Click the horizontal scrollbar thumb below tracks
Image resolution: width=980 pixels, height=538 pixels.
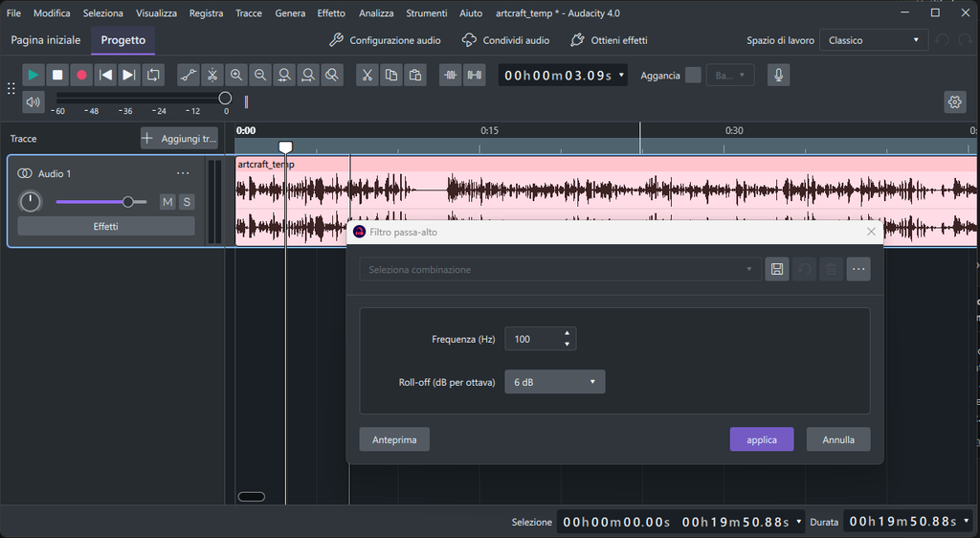[252, 497]
